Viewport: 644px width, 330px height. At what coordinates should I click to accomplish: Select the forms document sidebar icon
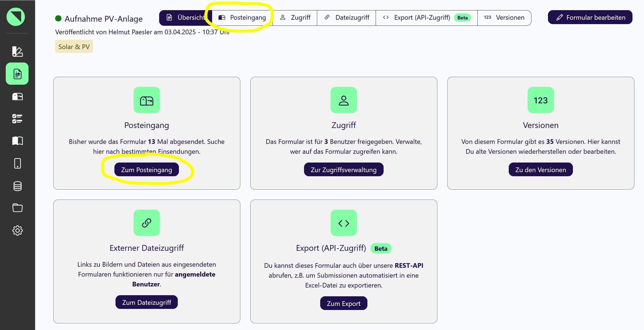click(17, 74)
